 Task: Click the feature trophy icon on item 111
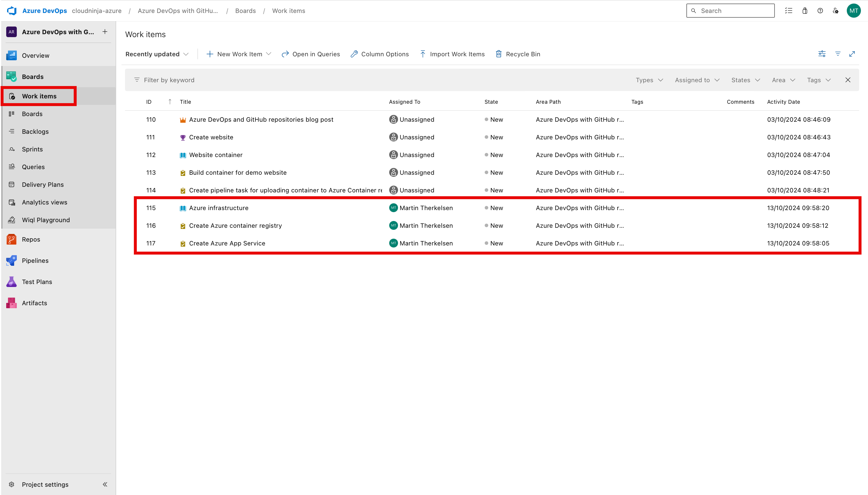183,137
